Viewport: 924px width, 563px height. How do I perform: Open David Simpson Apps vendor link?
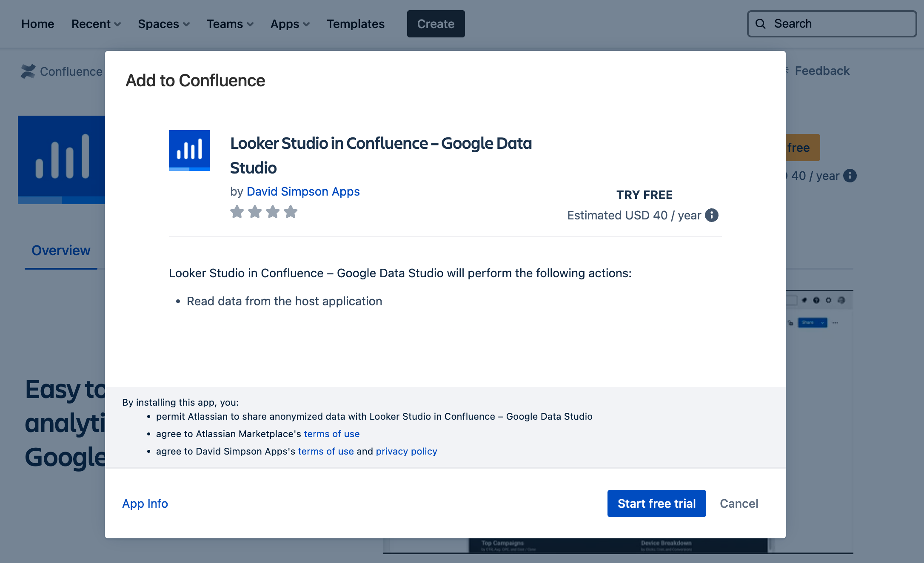click(303, 191)
